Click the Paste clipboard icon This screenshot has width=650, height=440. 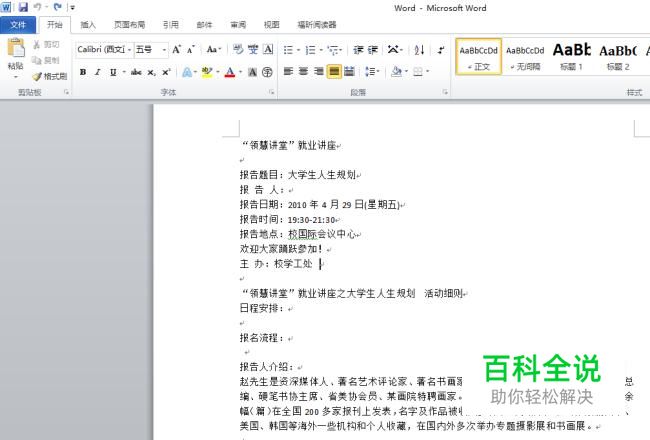(x=16, y=48)
